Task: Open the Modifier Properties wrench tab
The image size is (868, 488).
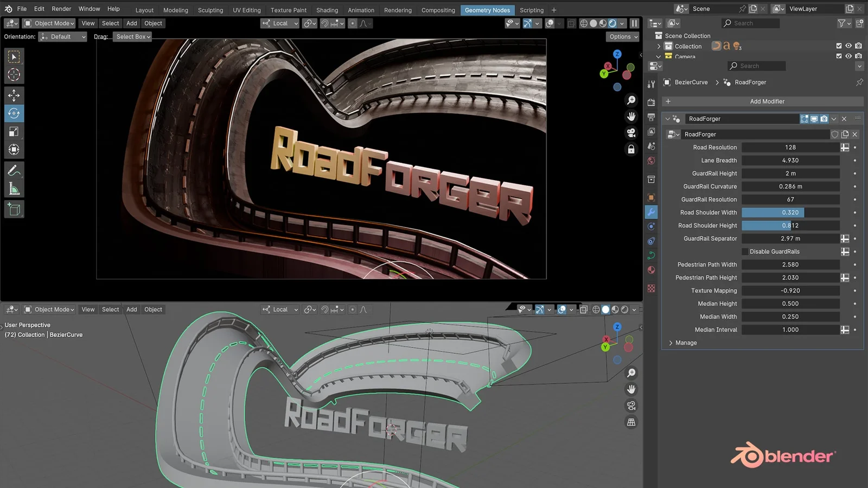Action: 651,213
